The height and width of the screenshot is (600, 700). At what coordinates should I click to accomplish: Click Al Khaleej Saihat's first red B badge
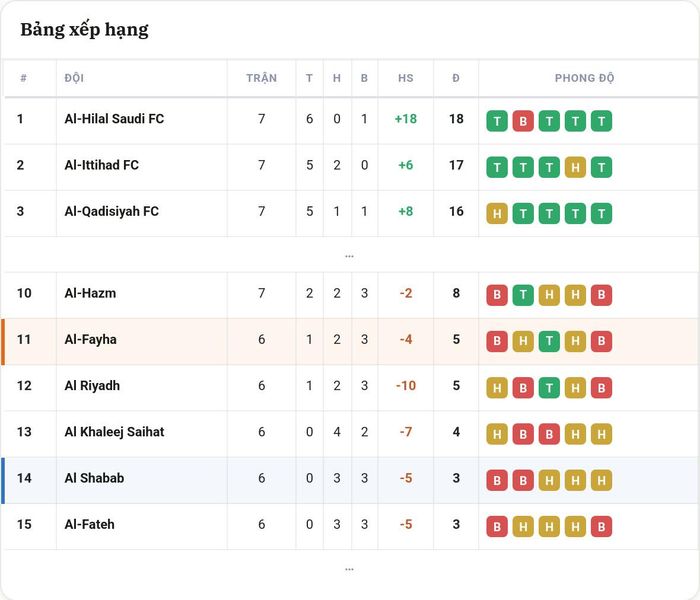click(523, 434)
